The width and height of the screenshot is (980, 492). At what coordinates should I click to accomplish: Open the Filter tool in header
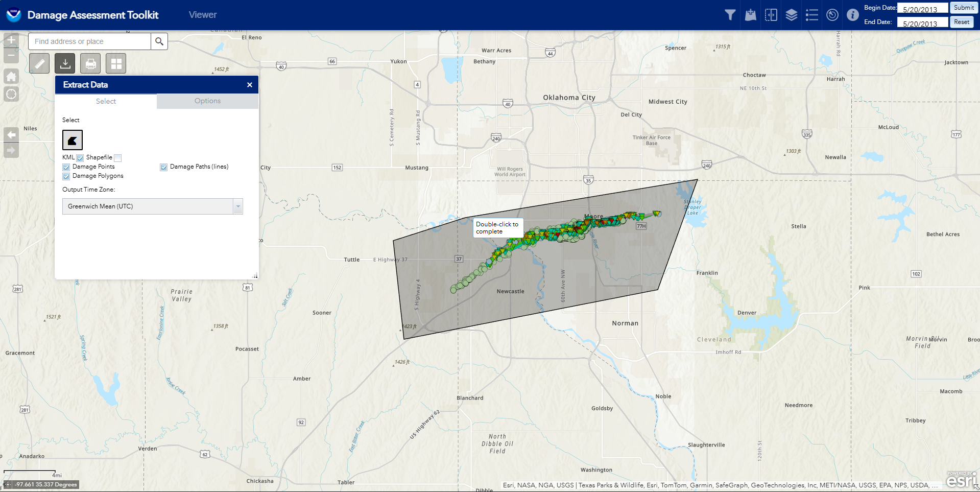point(730,15)
